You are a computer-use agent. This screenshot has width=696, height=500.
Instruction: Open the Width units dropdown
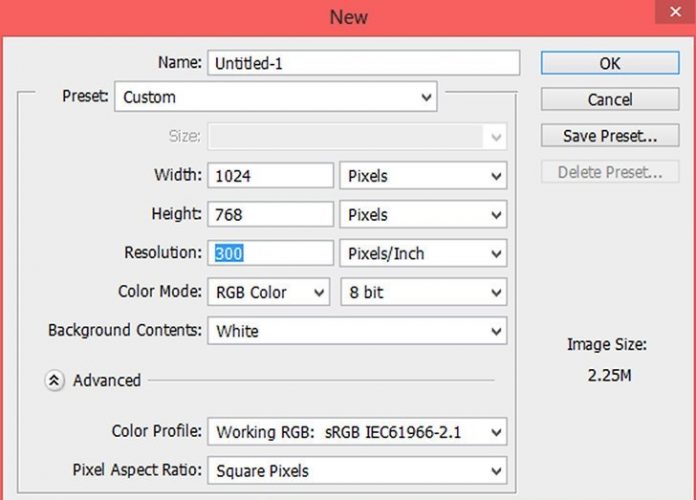pos(423,176)
